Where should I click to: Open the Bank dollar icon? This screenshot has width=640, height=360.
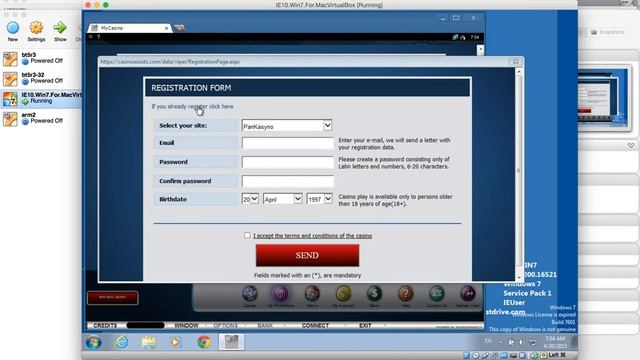(374, 293)
